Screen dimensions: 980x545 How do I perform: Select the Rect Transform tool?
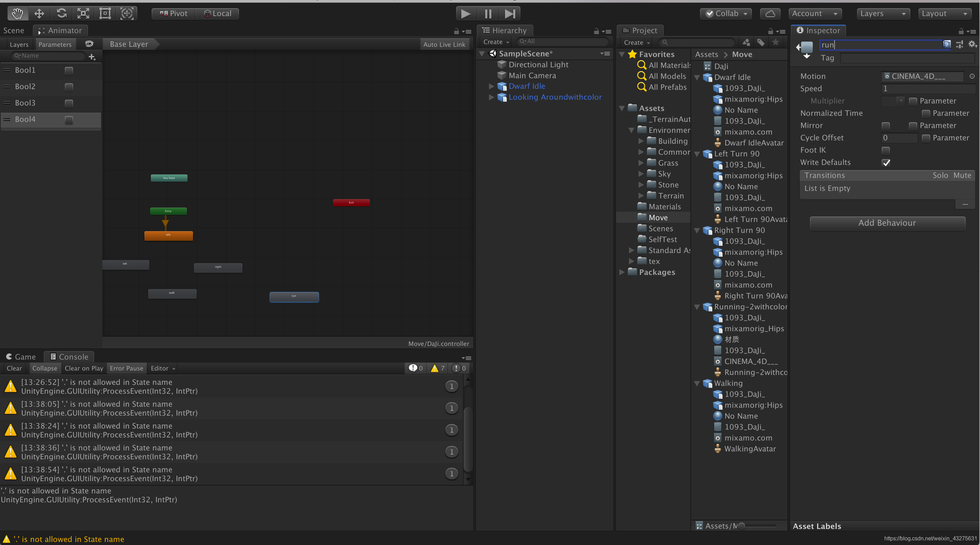click(x=105, y=14)
